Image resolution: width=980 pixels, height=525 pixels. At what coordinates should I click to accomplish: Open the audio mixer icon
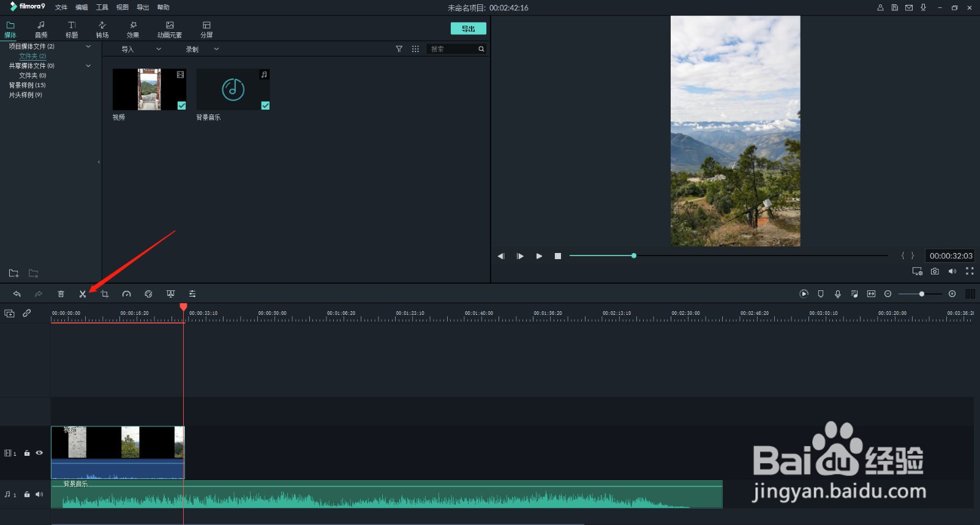point(854,294)
